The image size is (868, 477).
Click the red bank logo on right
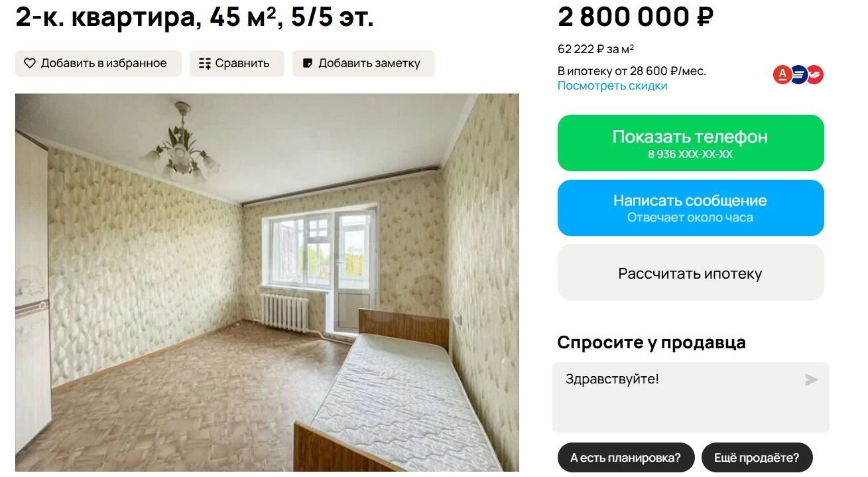tap(815, 75)
